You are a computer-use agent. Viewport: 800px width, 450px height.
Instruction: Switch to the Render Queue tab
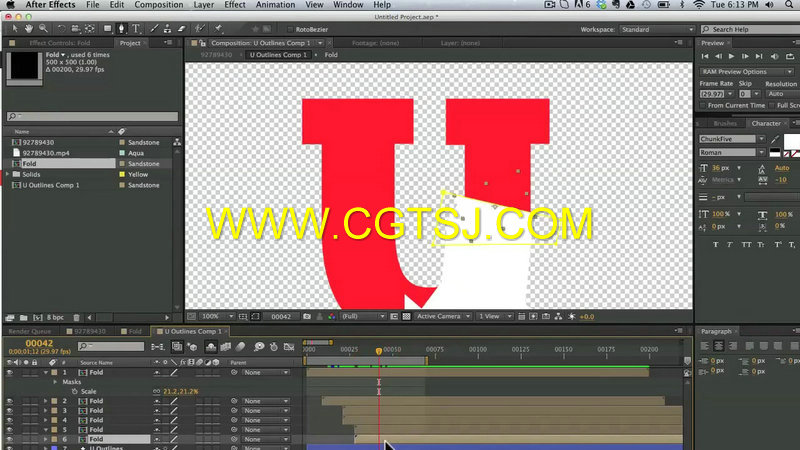pyautogui.click(x=30, y=331)
